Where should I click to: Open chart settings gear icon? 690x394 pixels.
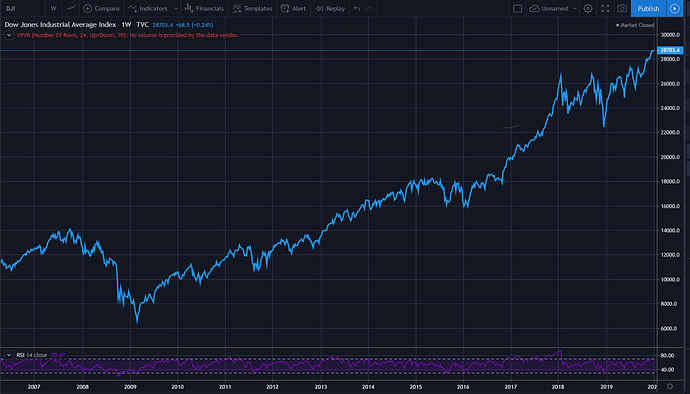click(x=588, y=8)
